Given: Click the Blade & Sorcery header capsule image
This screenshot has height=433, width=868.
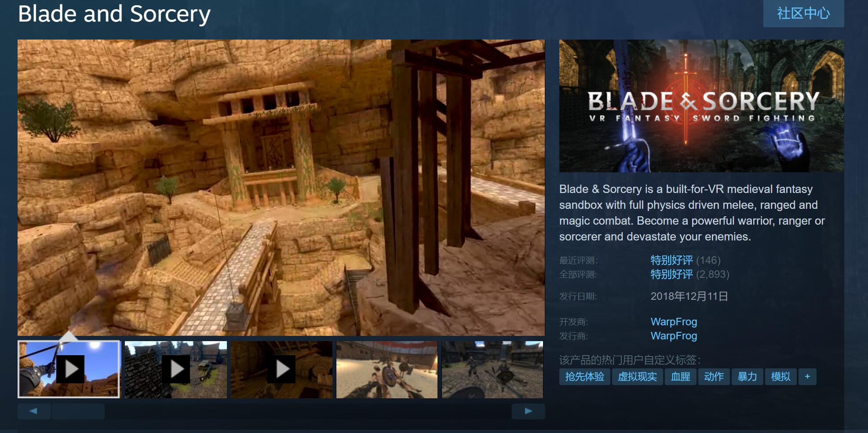Looking at the screenshot, I should click(701, 106).
